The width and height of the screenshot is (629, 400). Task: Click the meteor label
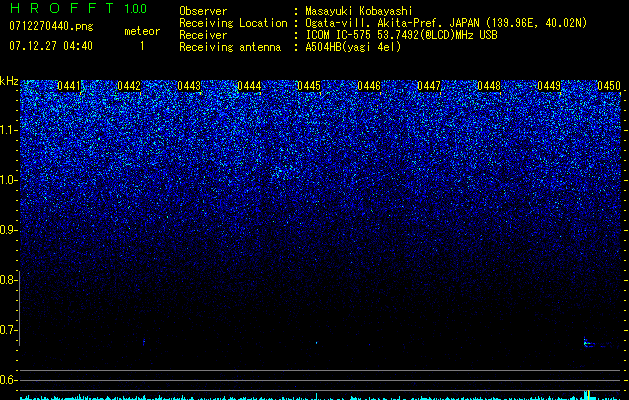tap(142, 31)
